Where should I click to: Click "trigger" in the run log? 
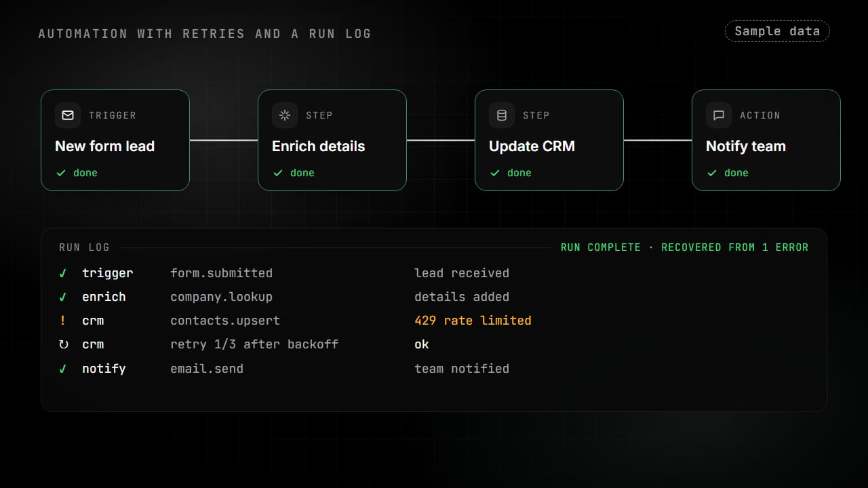108,273
